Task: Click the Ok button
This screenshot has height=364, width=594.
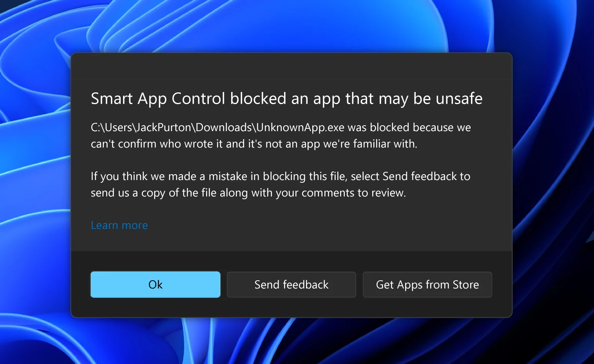Action: point(155,285)
